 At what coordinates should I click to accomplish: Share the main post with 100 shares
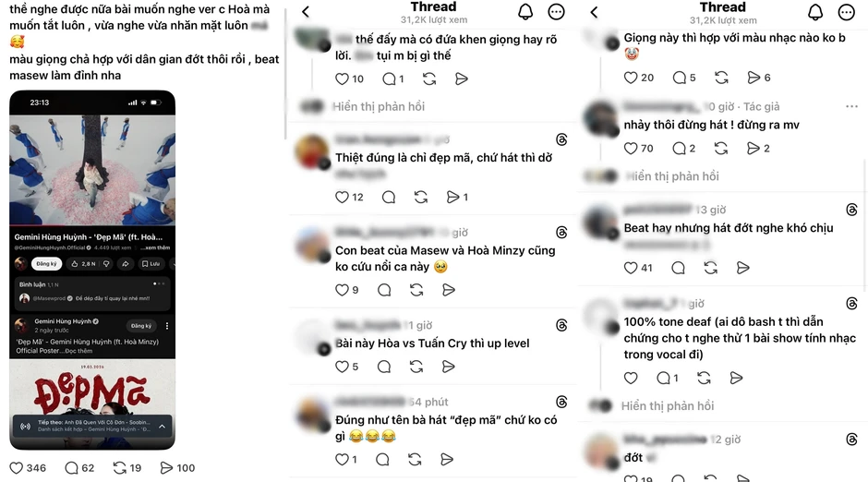(166, 467)
